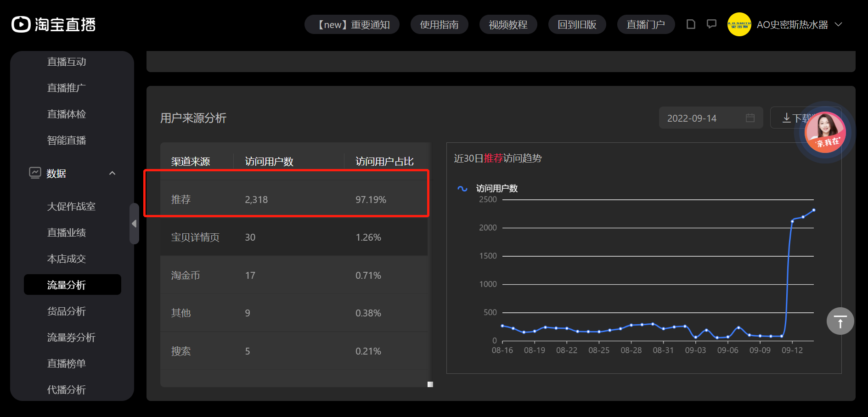Click the AO Smith account avatar
The width and height of the screenshot is (868, 417).
[x=739, y=24]
